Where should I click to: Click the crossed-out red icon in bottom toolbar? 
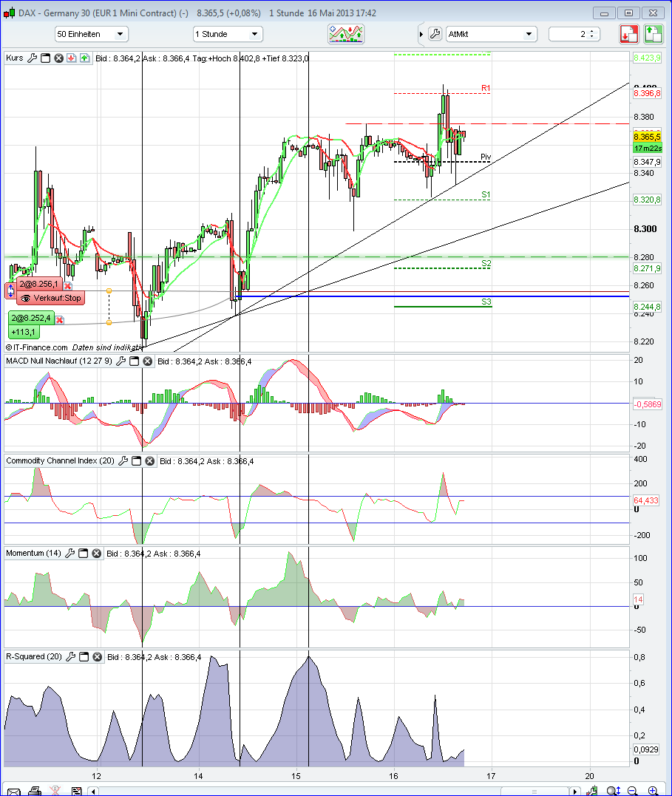click(x=55, y=791)
